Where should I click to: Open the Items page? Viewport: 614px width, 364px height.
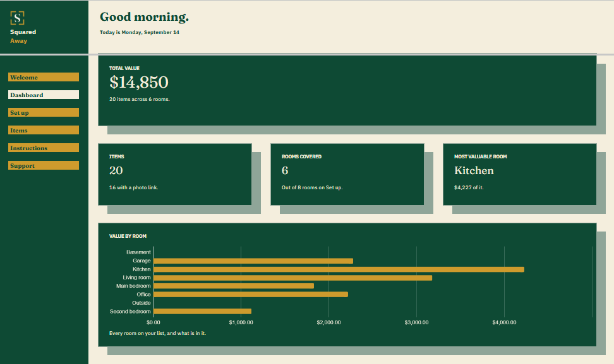coord(44,130)
